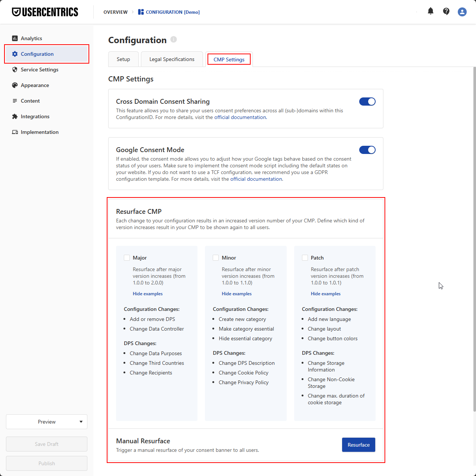Click the Implementation devices icon
This screenshot has width=476, height=476.
pyautogui.click(x=15, y=132)
